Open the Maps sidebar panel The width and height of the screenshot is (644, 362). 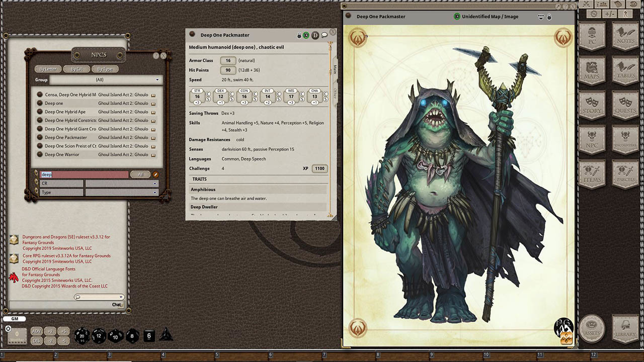coord(592,70)
